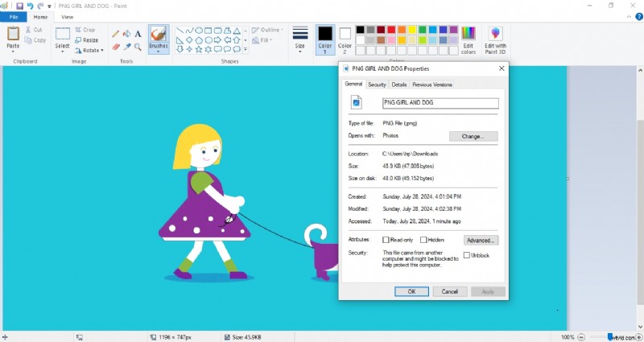
Task: Click the Advanced... attributes button
Action: click(x=481, y=240)
